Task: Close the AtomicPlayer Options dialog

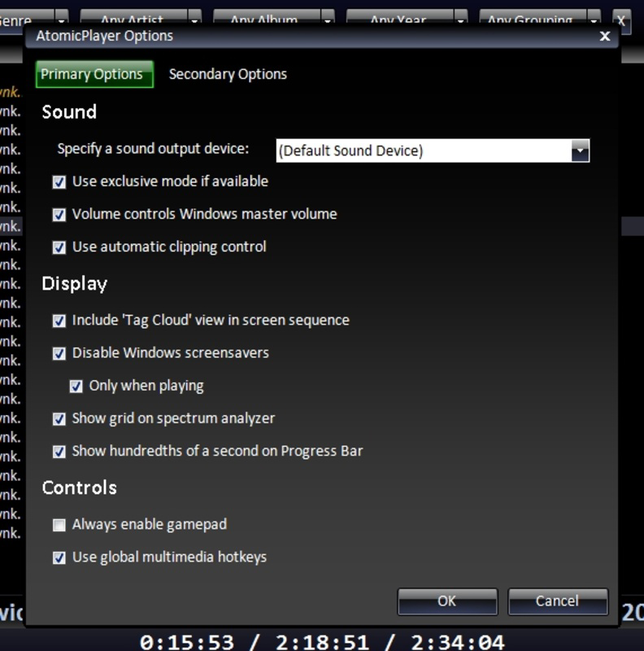Action: coord(605,36)
